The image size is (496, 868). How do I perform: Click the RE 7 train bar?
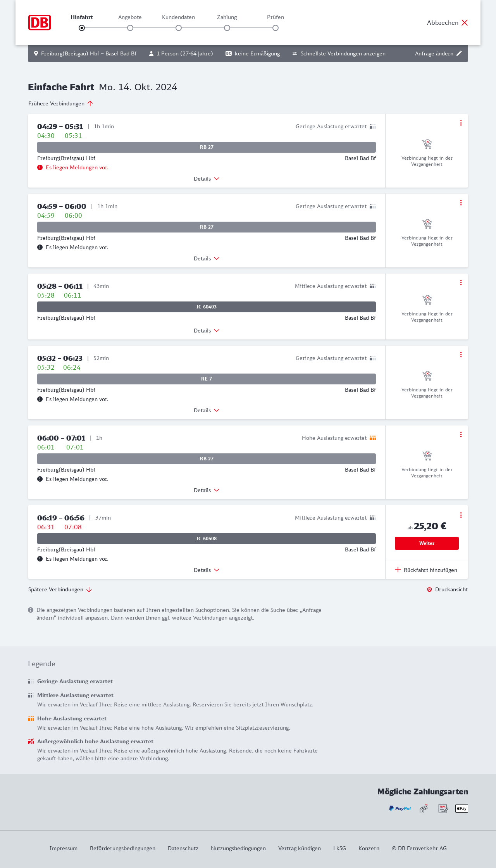(207, 379)
